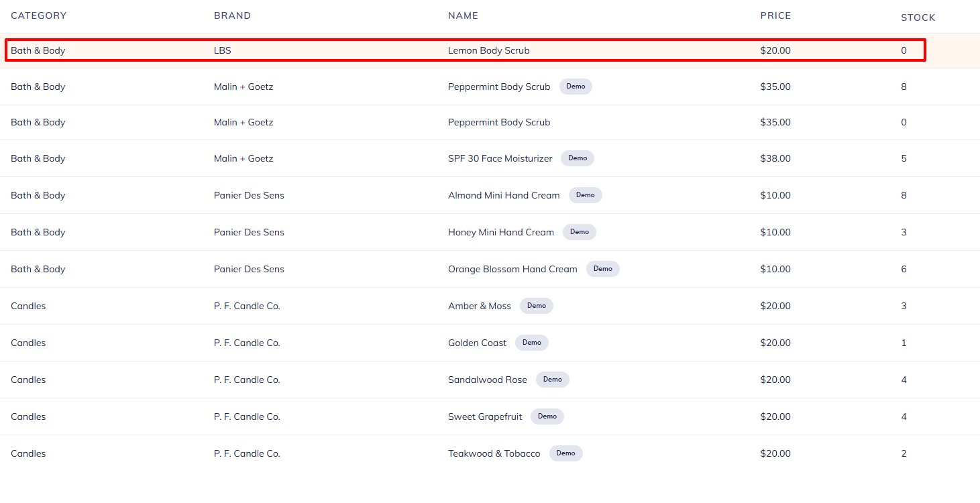Open the Amber & Moss candle
980x503 pixels.
(x=479, y=306)
